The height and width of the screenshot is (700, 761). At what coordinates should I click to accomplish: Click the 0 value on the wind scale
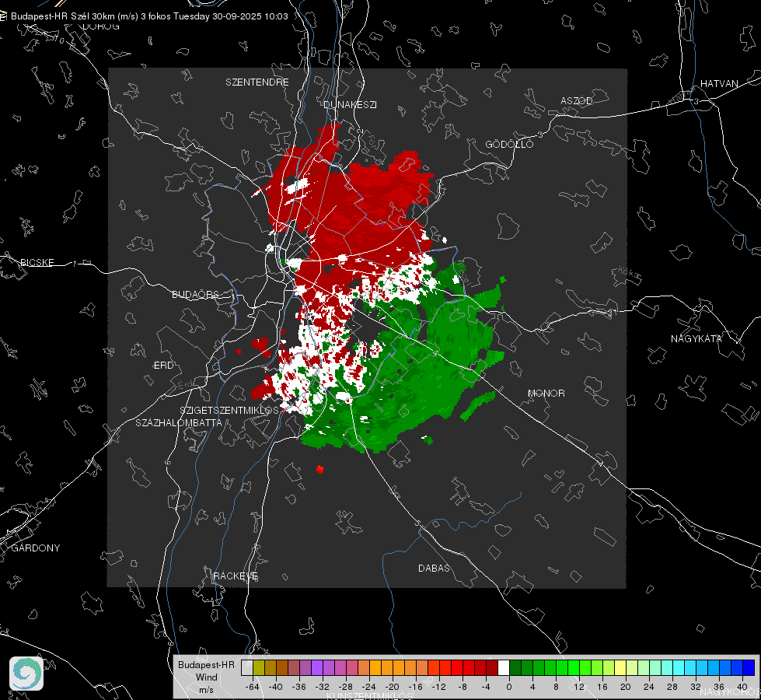point(508,687)
